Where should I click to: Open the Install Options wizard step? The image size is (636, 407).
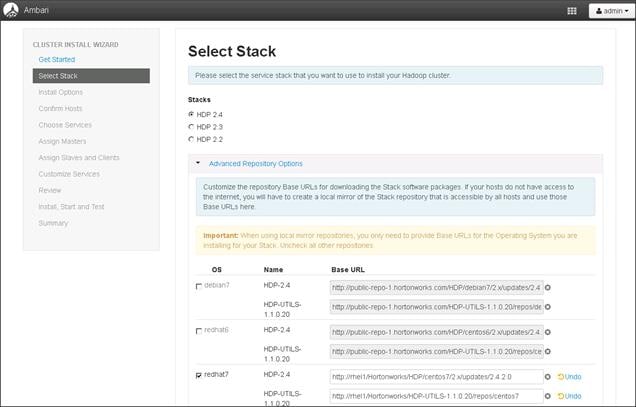point(60,92)
